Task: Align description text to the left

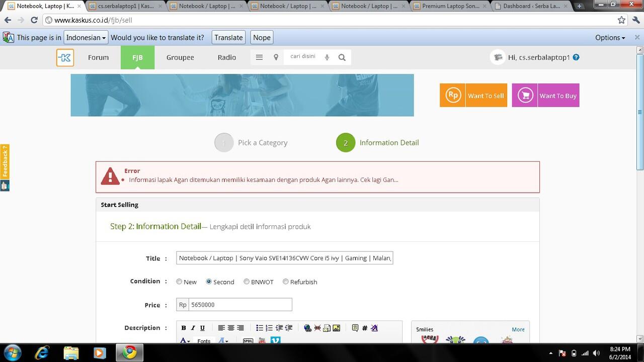Action: [221, 328]
